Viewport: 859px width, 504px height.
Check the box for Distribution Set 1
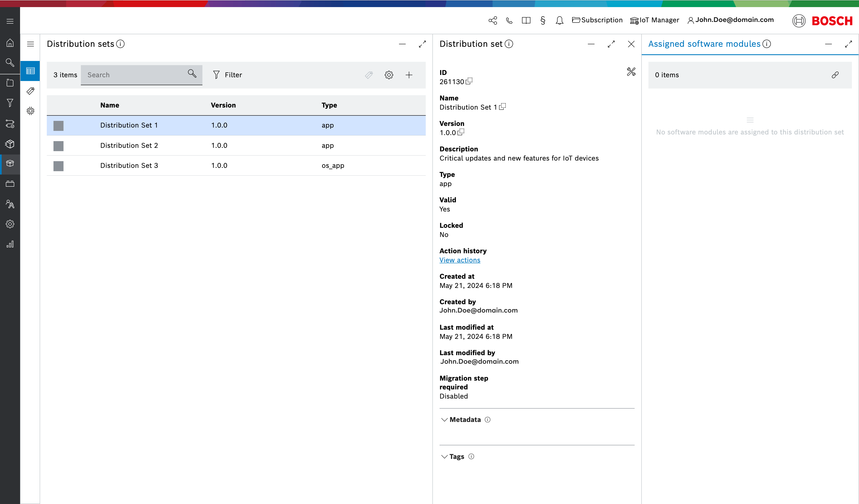(x=58, y=126)
